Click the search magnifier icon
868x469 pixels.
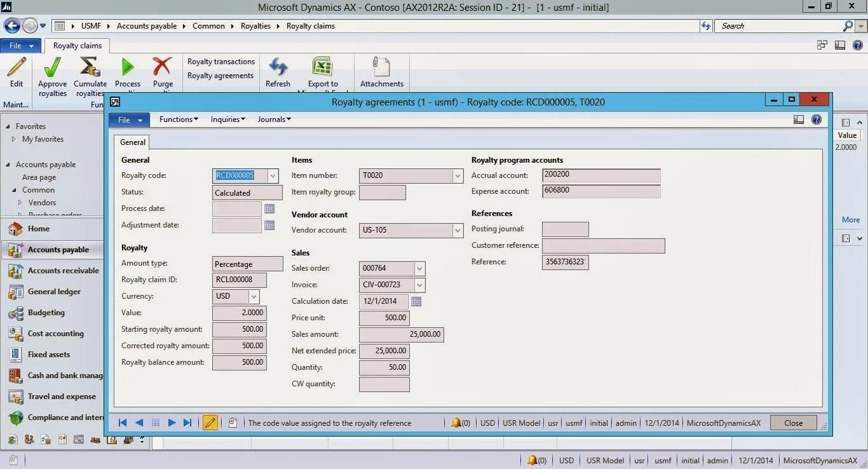click(848, 26)
